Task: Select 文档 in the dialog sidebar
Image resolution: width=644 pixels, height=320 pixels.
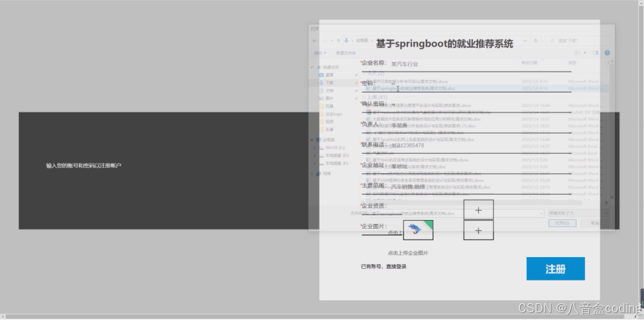Action: 330,91
